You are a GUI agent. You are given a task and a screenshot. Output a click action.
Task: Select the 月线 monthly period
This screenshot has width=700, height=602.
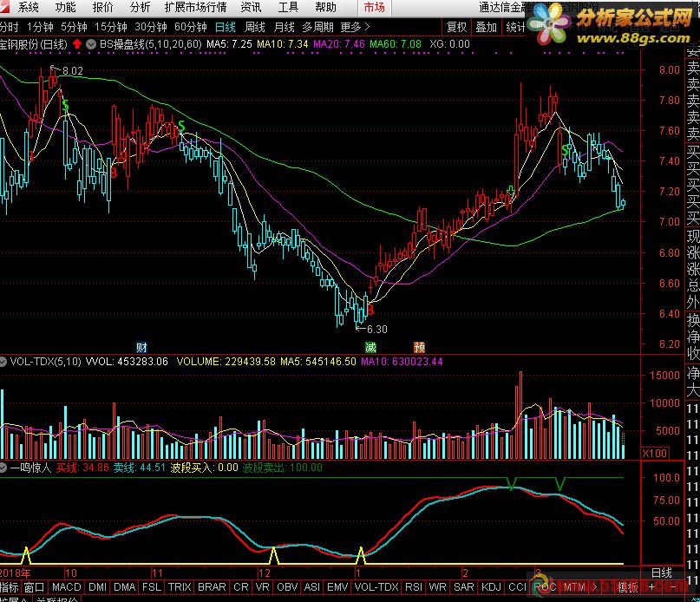click(x=285, y=27)
